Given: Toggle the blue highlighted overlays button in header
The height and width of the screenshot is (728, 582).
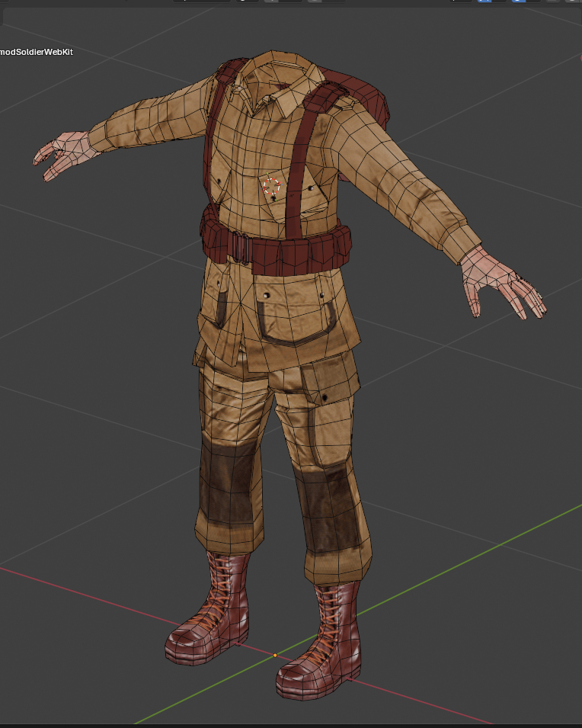Looking at the screenshot, I should coord(519,1).
